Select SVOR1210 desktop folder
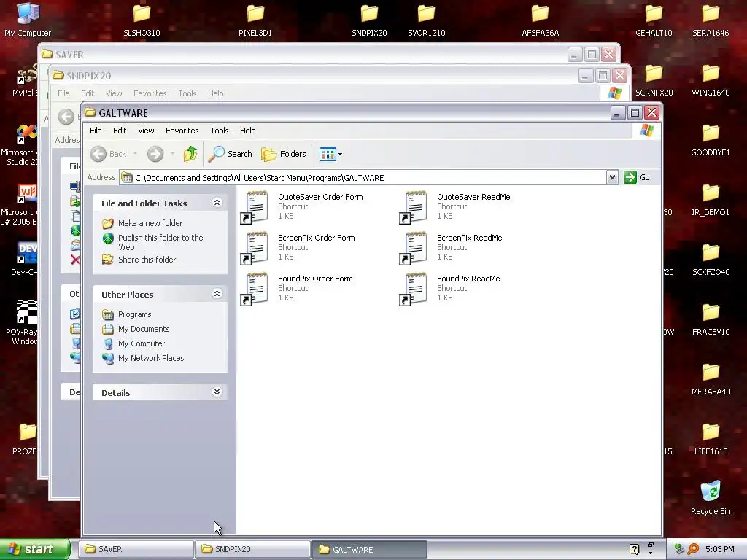747x560 pixels. 426,20
